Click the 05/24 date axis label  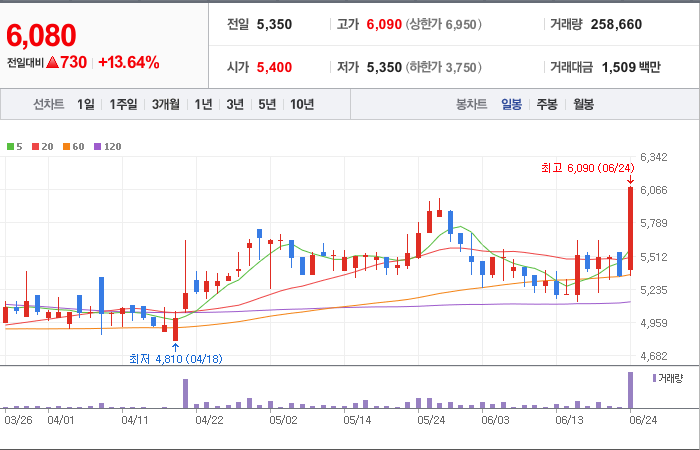click(430, 421)
